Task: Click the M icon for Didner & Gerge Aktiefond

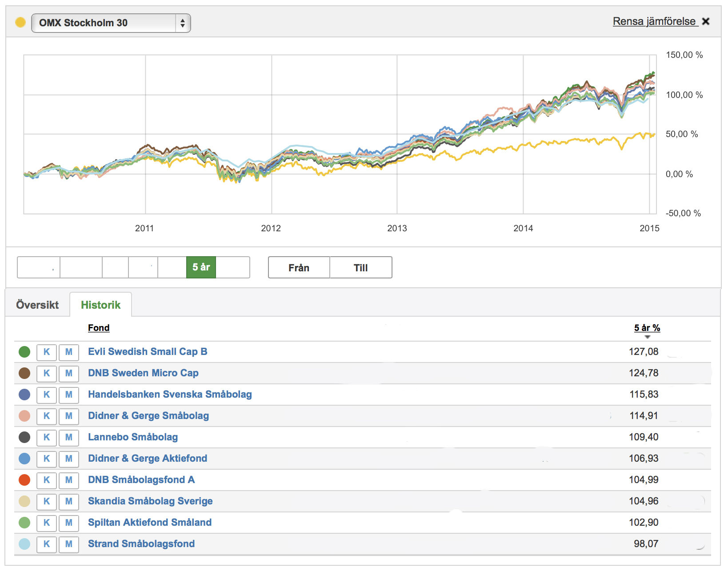Action: coord(69,459)
